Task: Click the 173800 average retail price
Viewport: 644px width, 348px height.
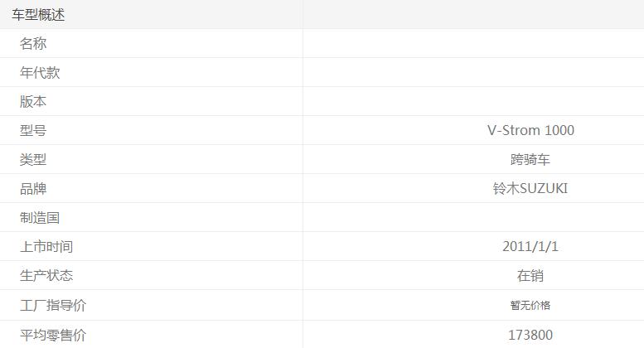Action: coord(530,336)
